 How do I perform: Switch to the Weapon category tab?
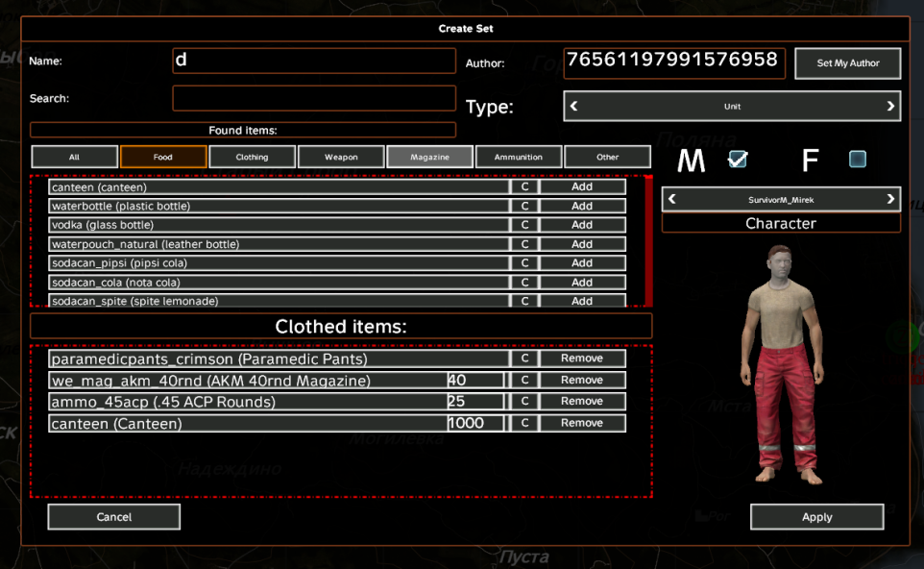[341, 157]
